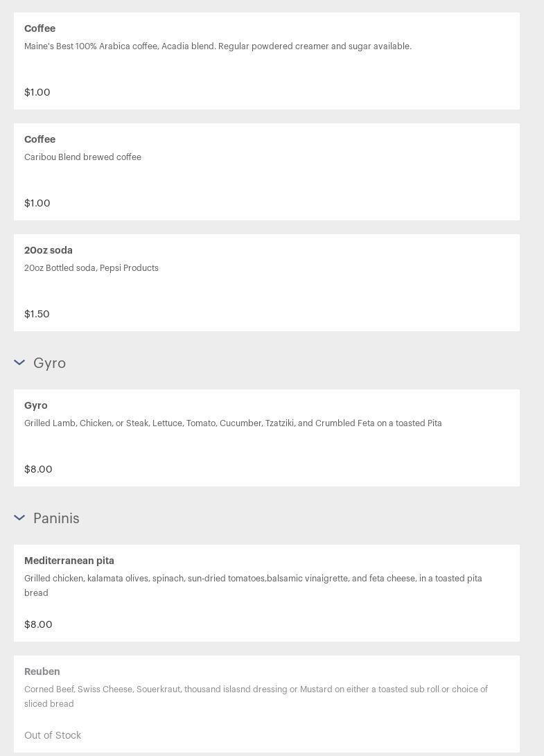Click the Grilled Lamb Gyro description
This screenshot has width=544, height=756.
[233, 423]
